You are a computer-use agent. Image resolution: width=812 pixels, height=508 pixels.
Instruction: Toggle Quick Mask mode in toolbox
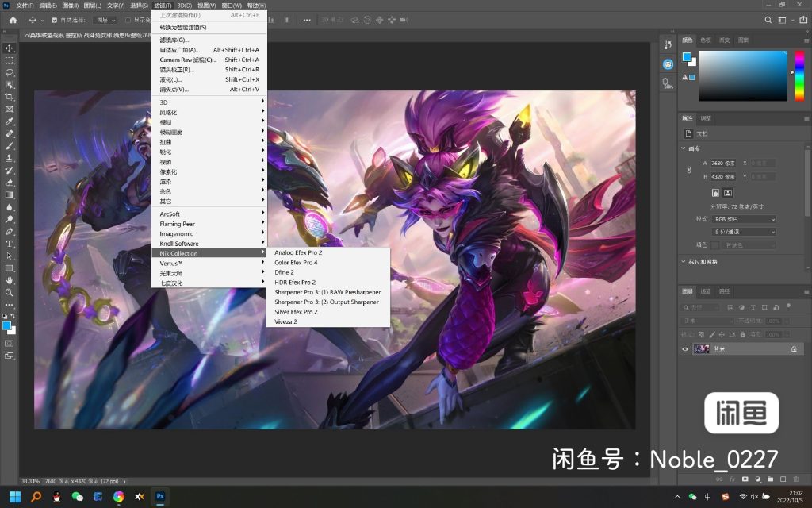10,343
